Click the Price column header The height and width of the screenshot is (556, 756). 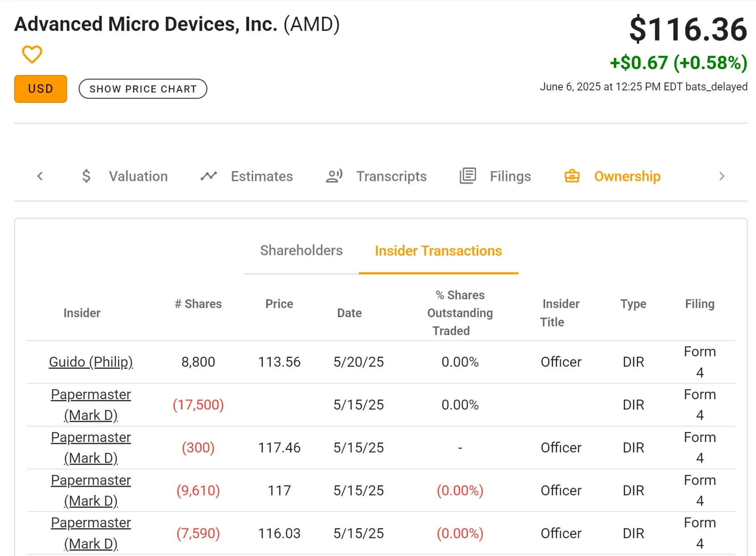[279, 304]
